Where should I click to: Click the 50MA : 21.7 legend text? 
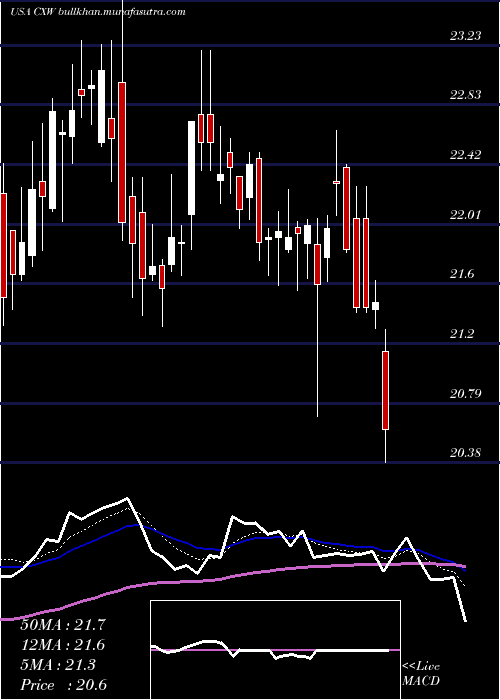tap(63, 625)
